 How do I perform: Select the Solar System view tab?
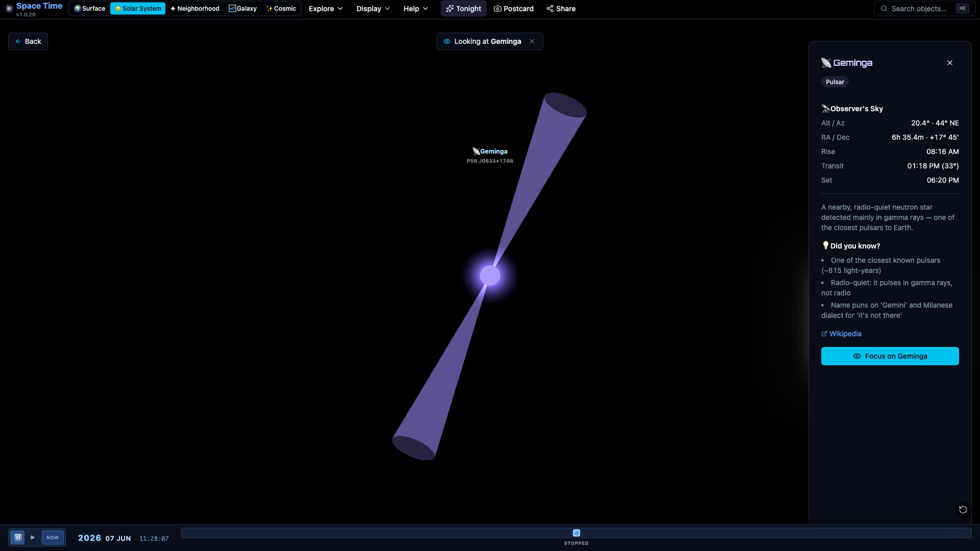138,9
